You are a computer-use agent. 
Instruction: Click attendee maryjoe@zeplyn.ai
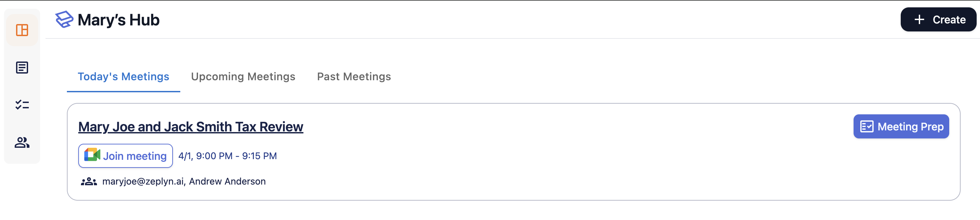pyautogui.click(x=143, y=182)
